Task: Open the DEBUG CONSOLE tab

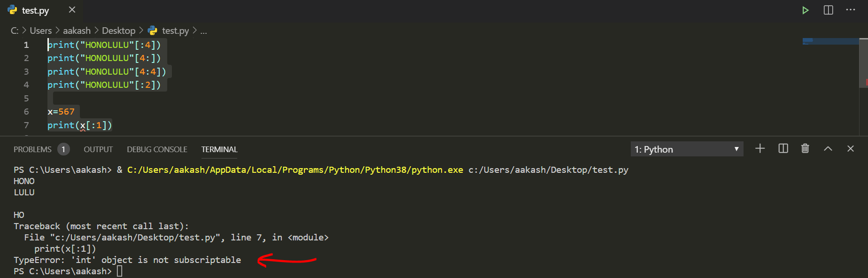Action: pos(157,149)
